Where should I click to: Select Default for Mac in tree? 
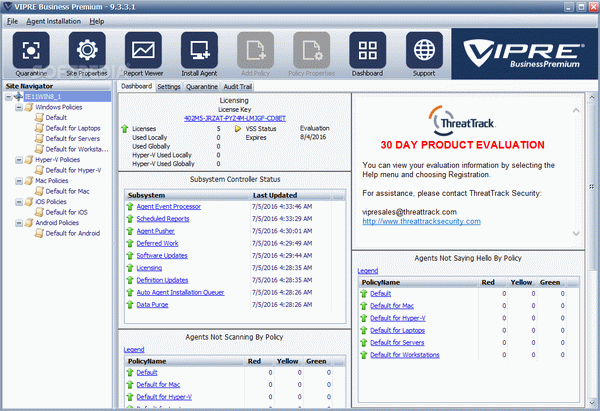click(67, 191)
